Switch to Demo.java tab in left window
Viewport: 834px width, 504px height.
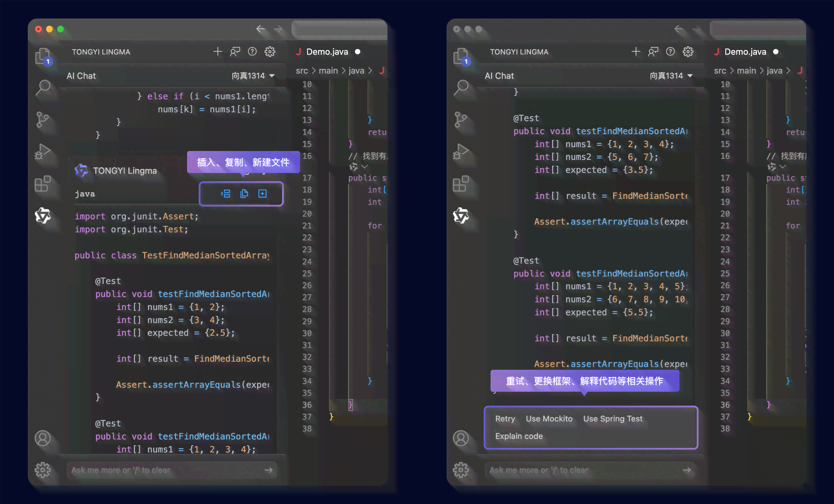point(328,52)
